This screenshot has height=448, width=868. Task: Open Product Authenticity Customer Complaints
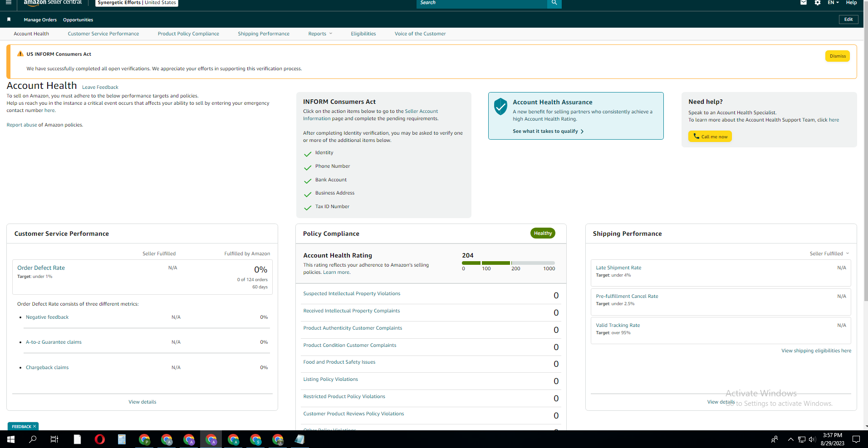pyautogui.click(x=353, y=328)
